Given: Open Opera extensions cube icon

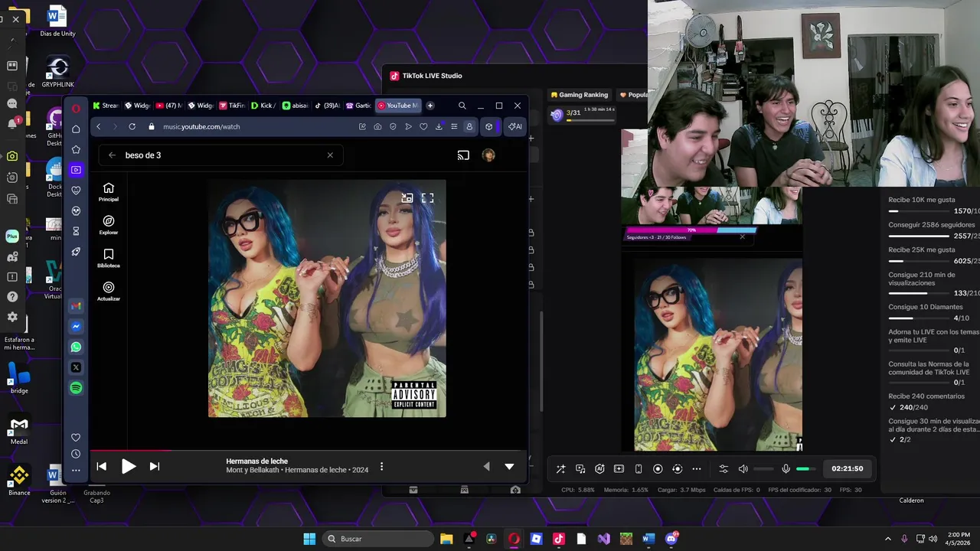Looking at the screenshot, I should pyautogui.click(x=488, y=126).
